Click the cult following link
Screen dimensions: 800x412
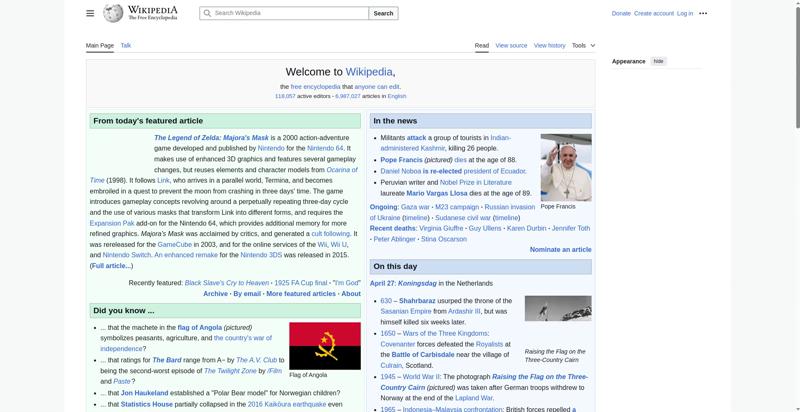(x=331, y=234)
